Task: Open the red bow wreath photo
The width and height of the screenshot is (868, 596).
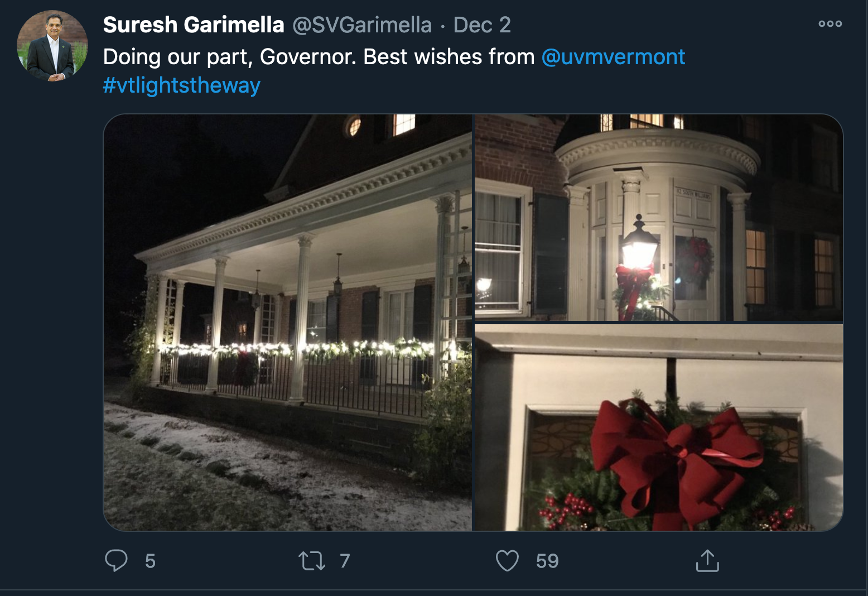Action: [x=659, y=427]
